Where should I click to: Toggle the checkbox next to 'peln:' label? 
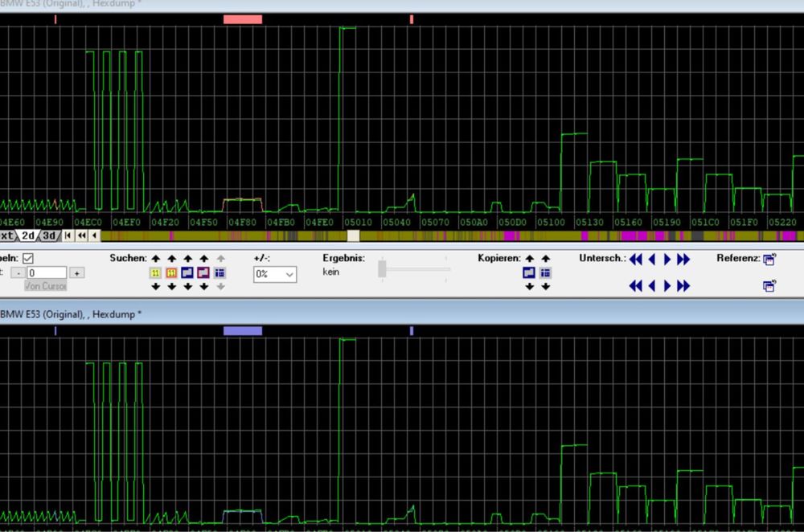(x=28, y=258)
